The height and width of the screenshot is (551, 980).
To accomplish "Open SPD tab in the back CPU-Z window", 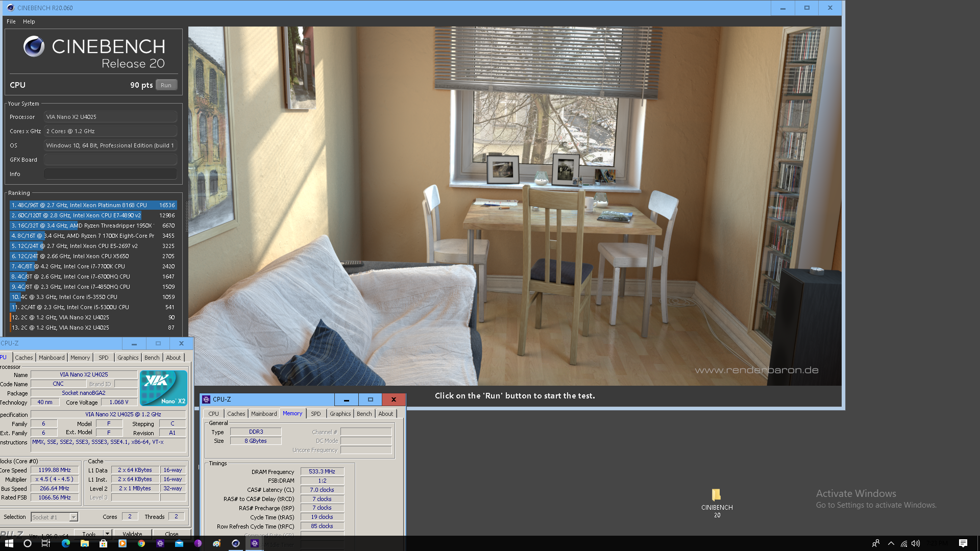I will click(104, 358).
